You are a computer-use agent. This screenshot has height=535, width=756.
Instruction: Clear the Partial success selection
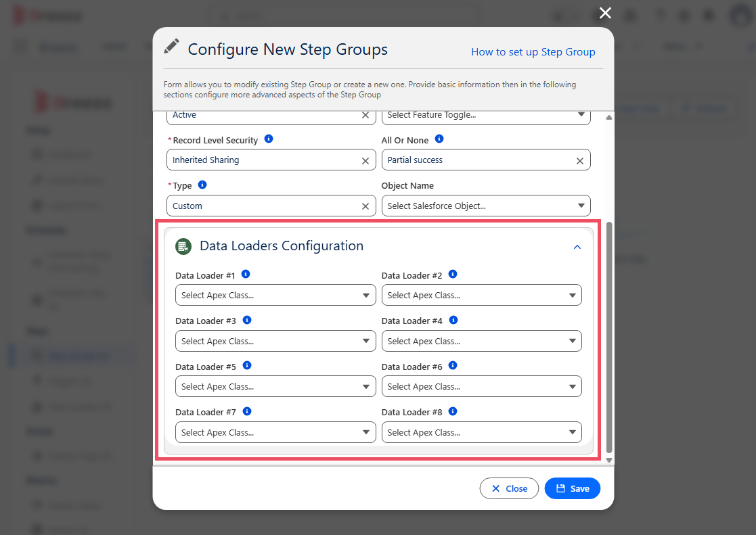[x=580, y=161]
